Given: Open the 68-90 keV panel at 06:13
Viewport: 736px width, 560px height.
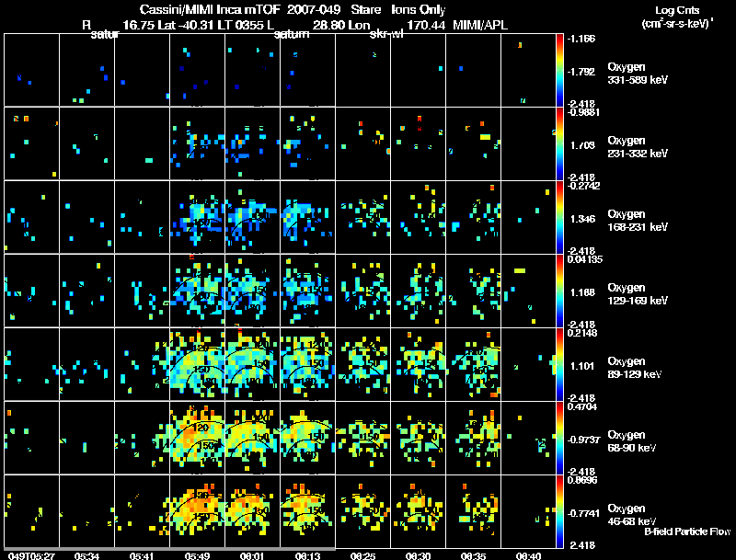Looking at the screenshot, I should pyautogui.click(x=308, y=438).
